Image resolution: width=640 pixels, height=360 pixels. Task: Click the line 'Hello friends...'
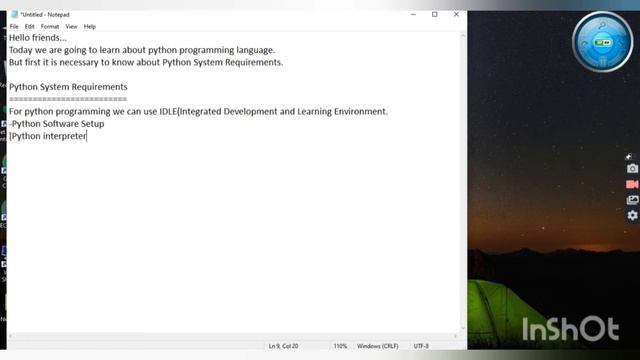pos(38,38)
